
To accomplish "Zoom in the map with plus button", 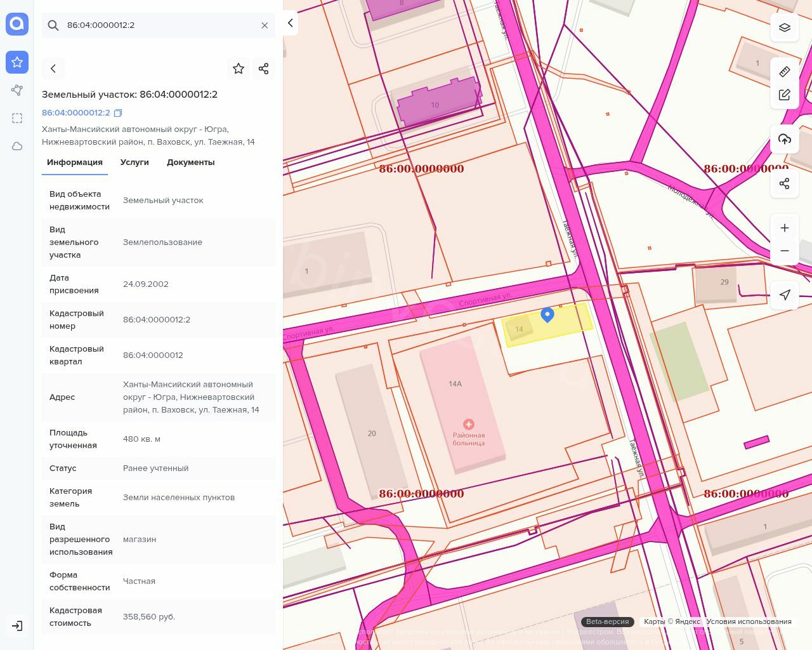I will 785,228.
